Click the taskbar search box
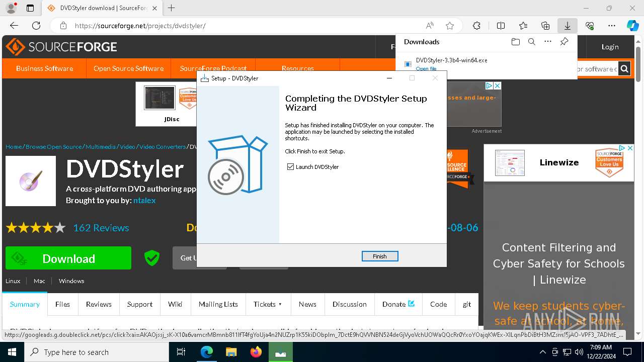Viewport: 644px width, 362px height. point(97,352)
